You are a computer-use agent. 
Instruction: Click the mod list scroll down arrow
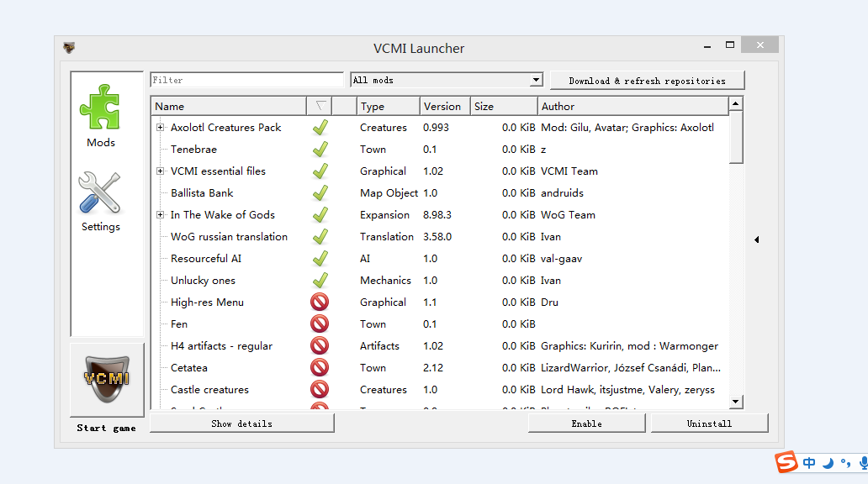pos(736,402)
